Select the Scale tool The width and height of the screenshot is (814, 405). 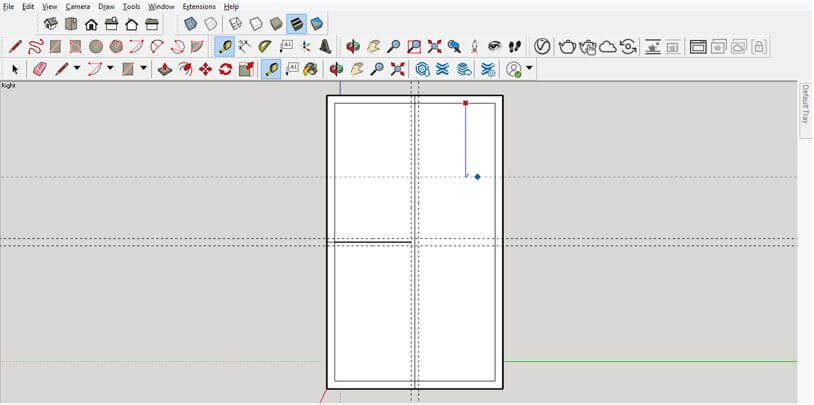pos(246,69)
